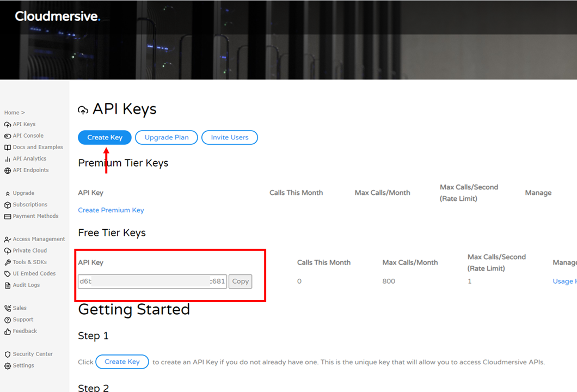Open API Analytics in the sidebar

pyautogui.click(x=29, y=158)
